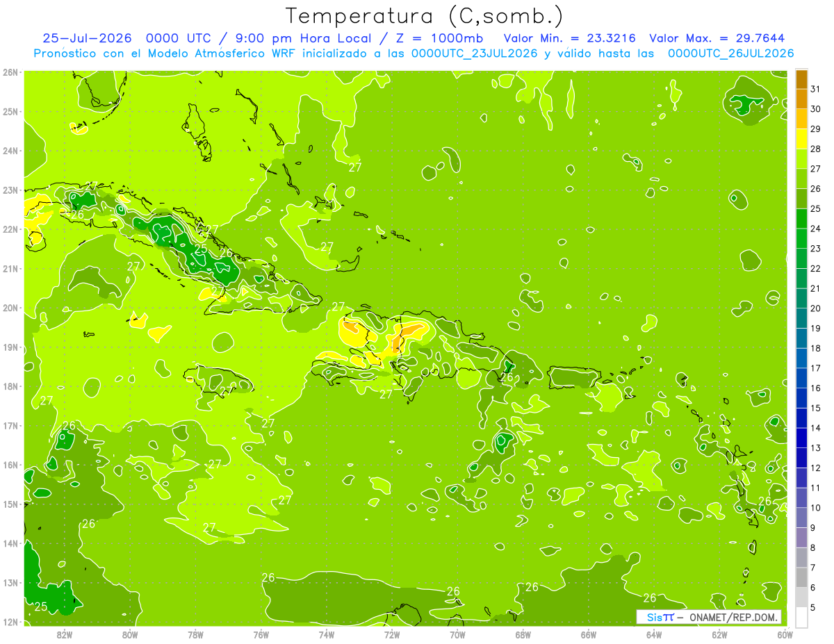Viewport: 834px width, 644px height.
Task: Pick the dark green swatch between 24 and 25
Action: [x=801, y=219]
